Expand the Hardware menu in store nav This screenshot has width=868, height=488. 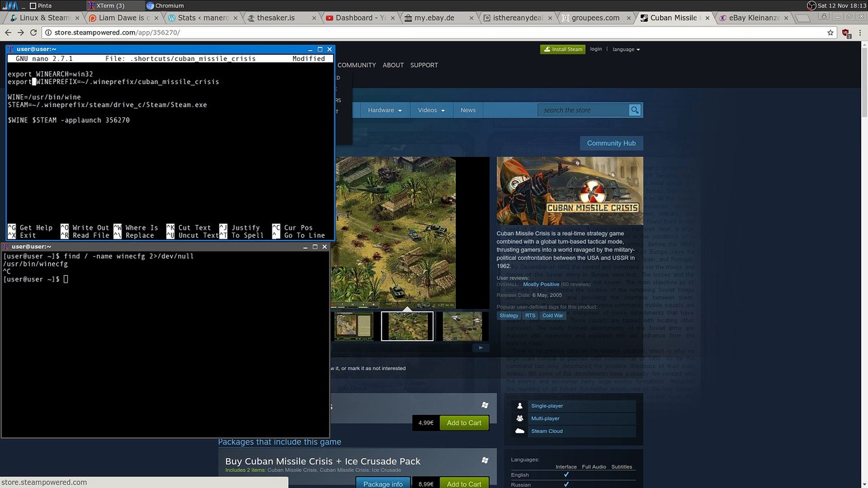pos(384,110)
